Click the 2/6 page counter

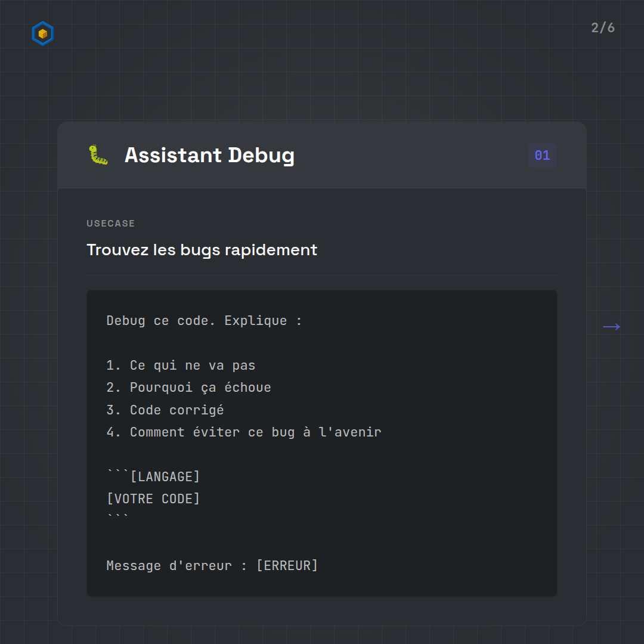pos(602,28)
